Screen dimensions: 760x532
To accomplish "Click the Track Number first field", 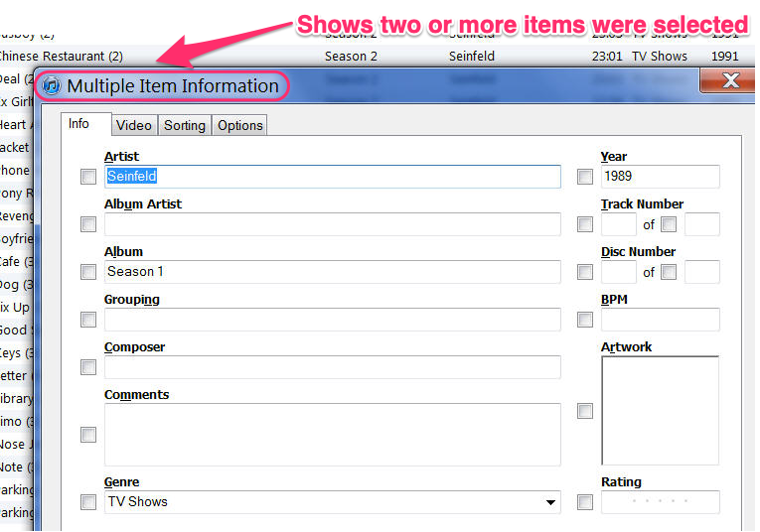I will 619,224.
